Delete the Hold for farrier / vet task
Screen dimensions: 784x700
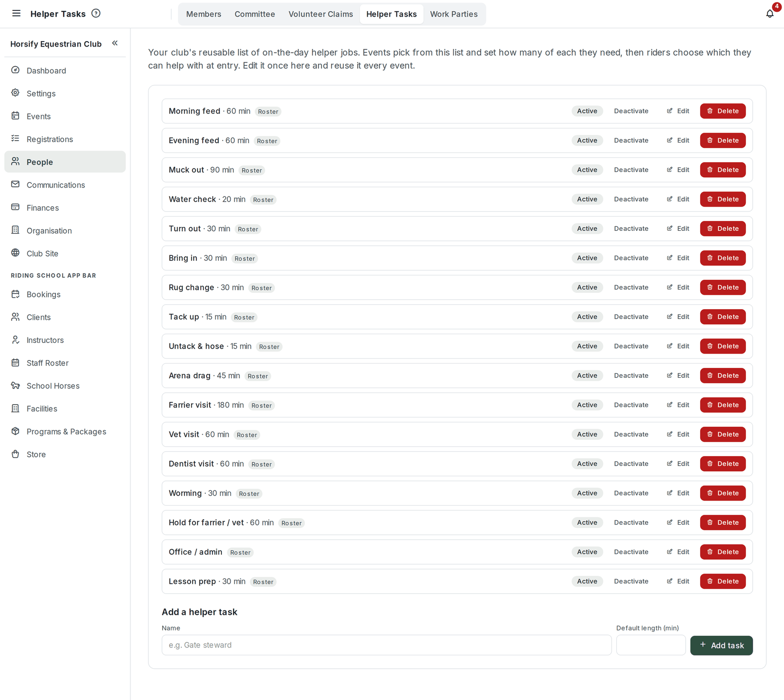pos(723,523)
